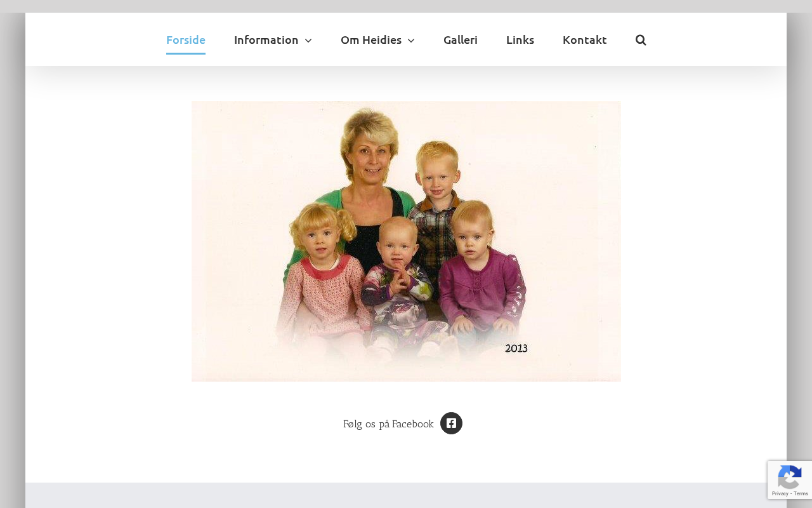812x508 pixels.
Task: Click the gray strip above the header
Action: click(x=406, y=6)
